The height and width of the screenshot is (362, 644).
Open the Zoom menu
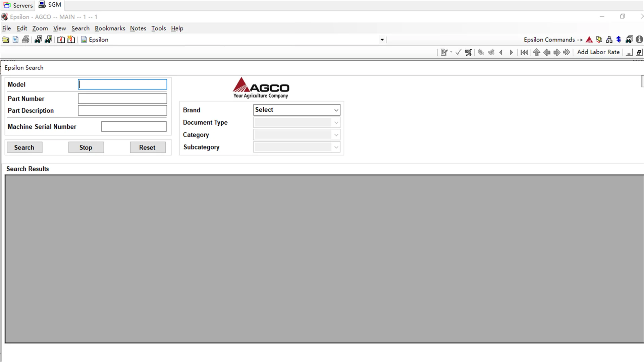pos(40,28)
